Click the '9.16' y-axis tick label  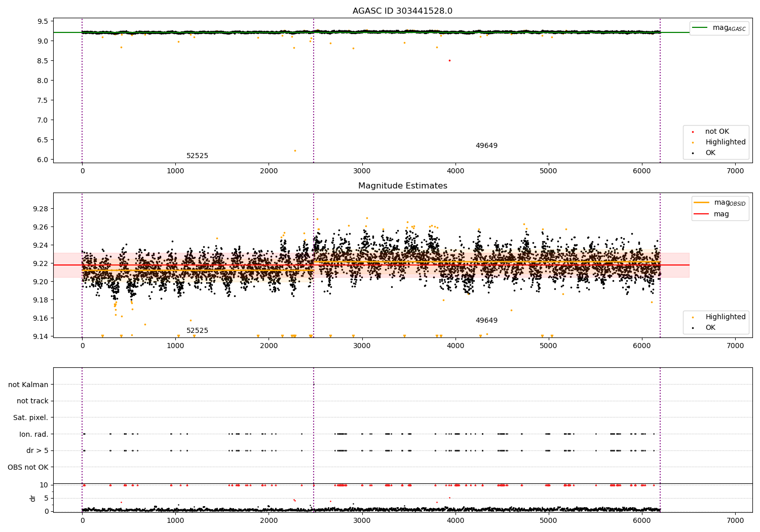tap(41, 318)
